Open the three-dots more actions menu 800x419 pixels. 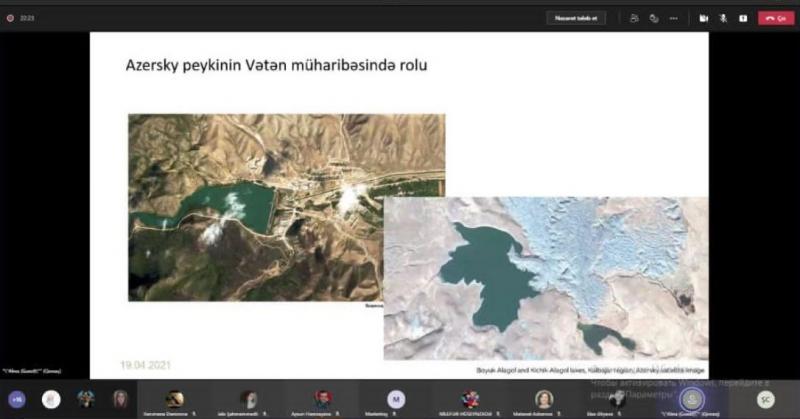click(673, 18)
